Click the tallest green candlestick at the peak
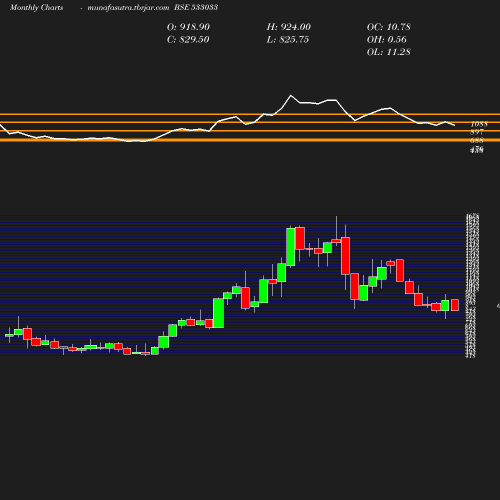 click(x=291, y=247)
